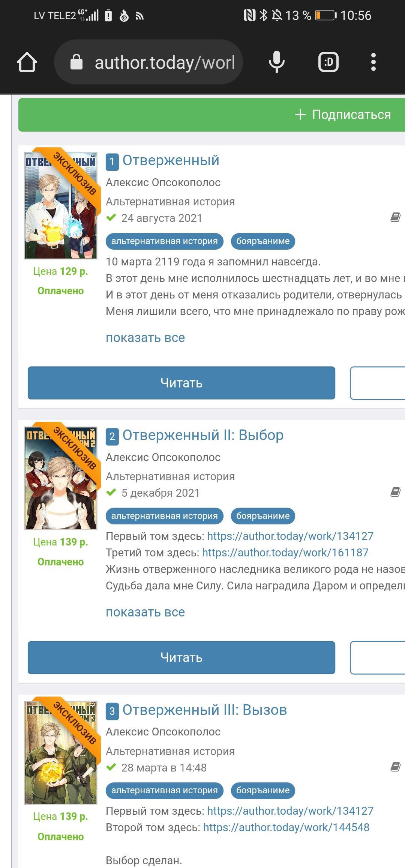Open the Отверженный III: Вызов title link
The image size is (405, 868).
click(205, 710)
